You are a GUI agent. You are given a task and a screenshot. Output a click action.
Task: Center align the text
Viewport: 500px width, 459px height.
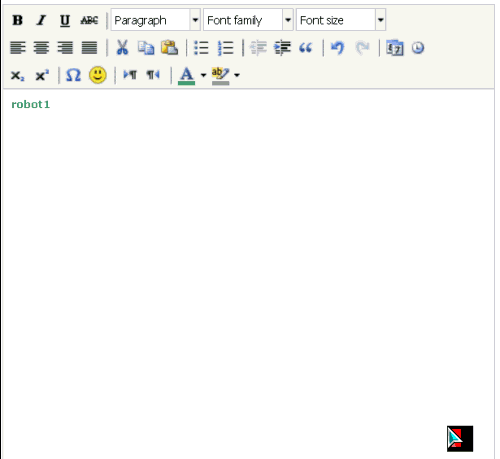[41, 48]
